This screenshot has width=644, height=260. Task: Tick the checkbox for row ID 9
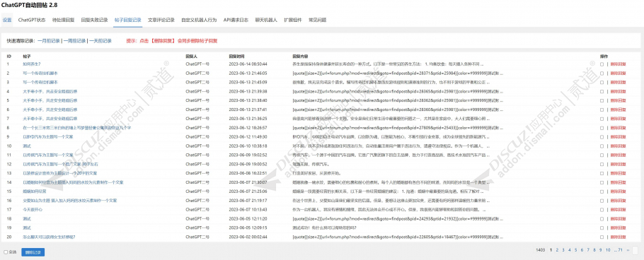[x=602, y=136]
